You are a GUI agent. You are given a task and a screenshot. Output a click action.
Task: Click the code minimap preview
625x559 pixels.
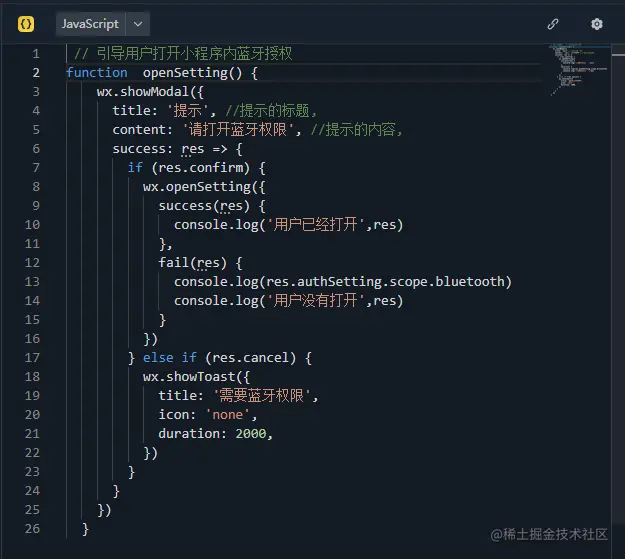click(579, 70)
